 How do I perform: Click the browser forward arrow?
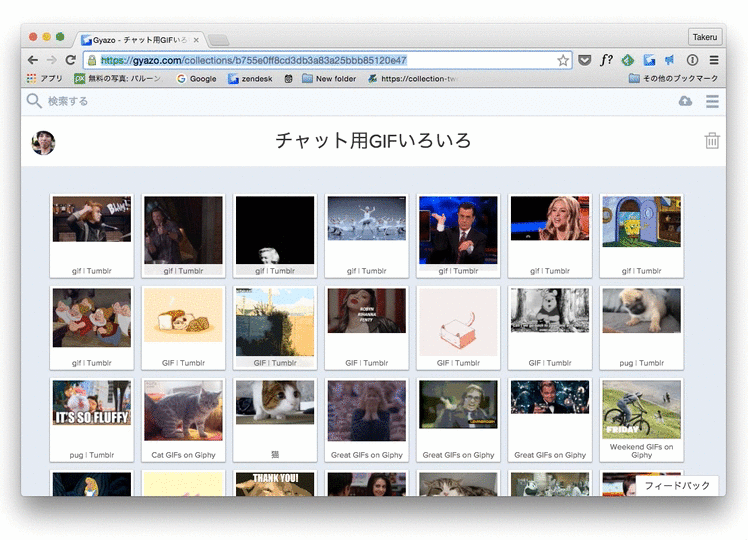(52, 60)
